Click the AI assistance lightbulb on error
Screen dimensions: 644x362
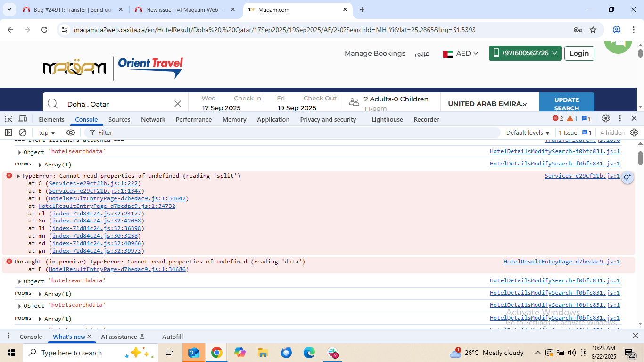click(627, 178)
